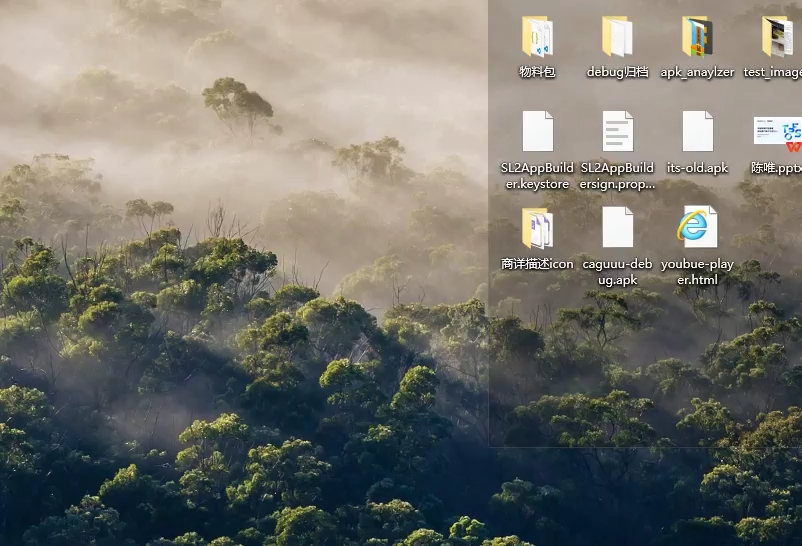Click the 'caguuu-debug.apk' filename text
This screenshot has height=546, width=802.
[x=617, y=272]
